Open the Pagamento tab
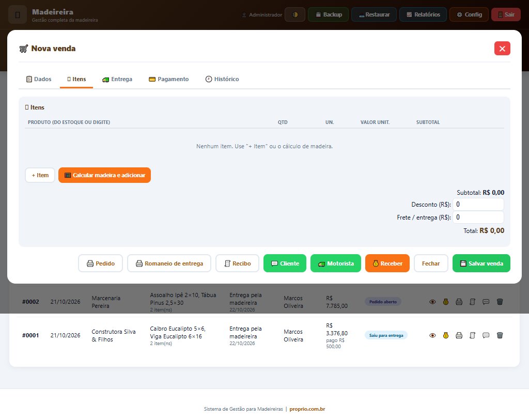Screen dimensions: 529x420 (x=169, y=79)
